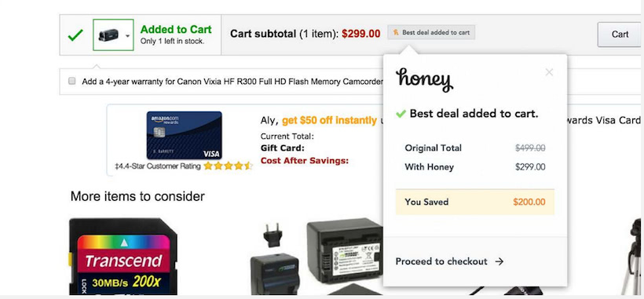Click the Amazon Rewards Visa card image
Screen dimensions: 644x299
184,135
